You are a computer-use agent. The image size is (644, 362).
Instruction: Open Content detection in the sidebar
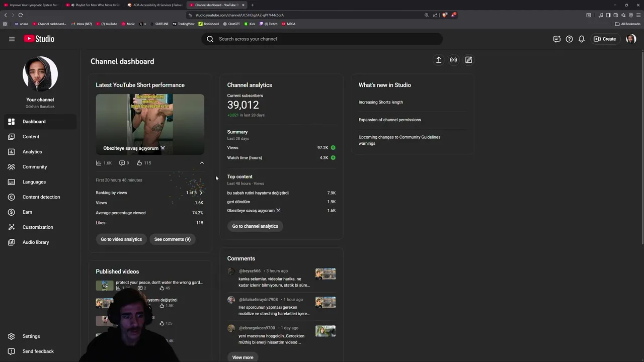40,197
